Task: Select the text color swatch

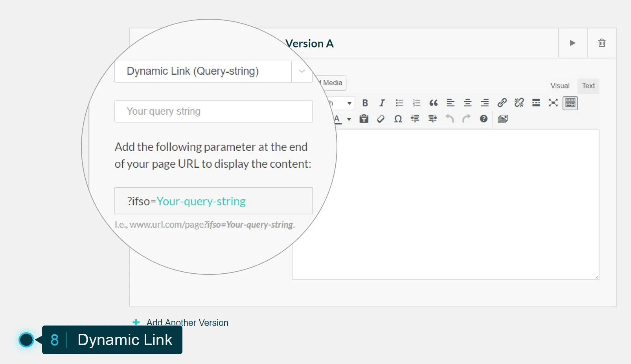Action: click(x=337, y=119)
